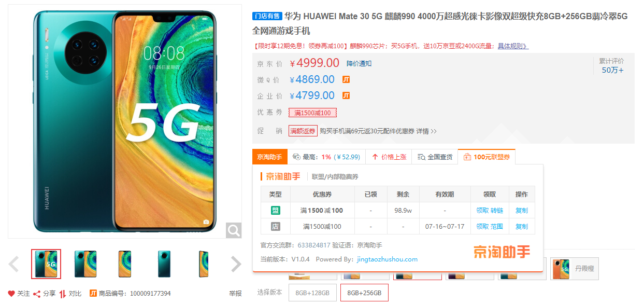Click the gray 店 coupon type icon
This screenshot has width=644, height=304.
coord(275,226)
